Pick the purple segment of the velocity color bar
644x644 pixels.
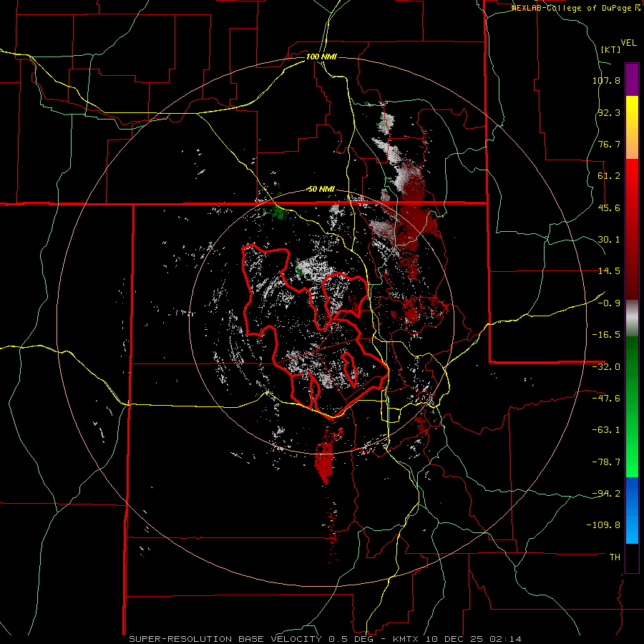click(632, 79)
